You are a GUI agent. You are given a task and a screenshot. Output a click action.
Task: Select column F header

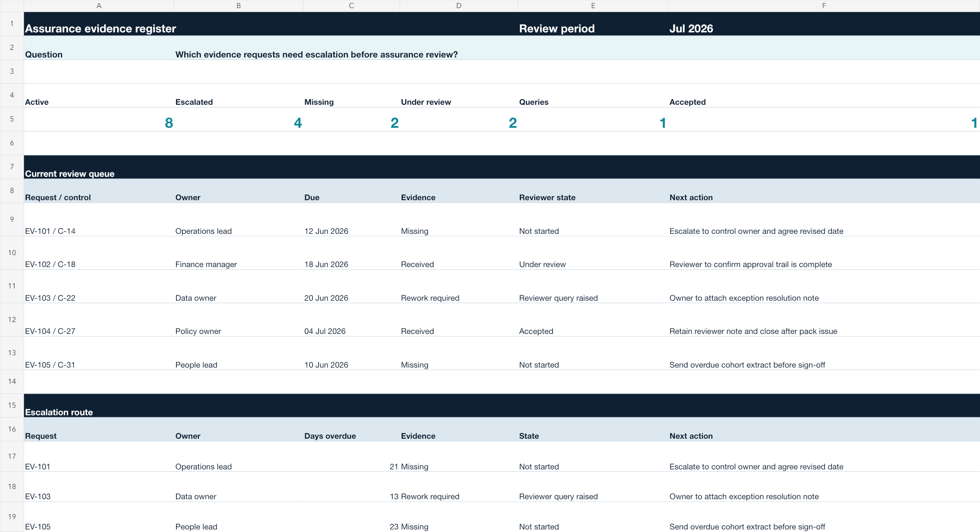tap(824, 6)
